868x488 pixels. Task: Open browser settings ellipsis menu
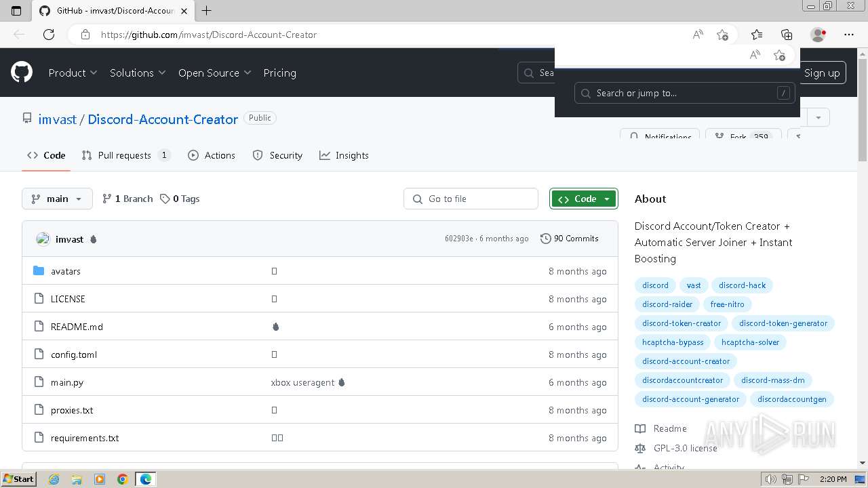(x=849, y=35)
